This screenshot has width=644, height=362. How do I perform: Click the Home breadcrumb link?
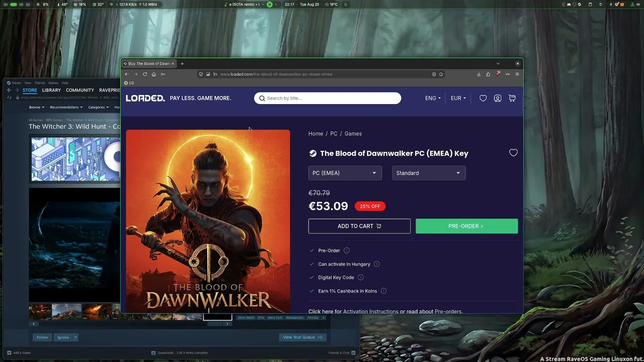(316, 134)
